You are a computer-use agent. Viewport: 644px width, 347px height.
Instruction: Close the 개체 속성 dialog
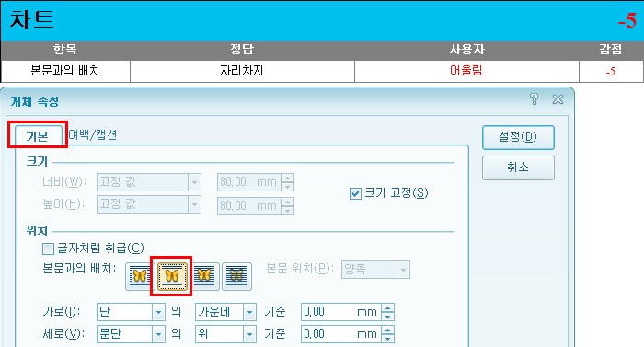coord(558,99)
